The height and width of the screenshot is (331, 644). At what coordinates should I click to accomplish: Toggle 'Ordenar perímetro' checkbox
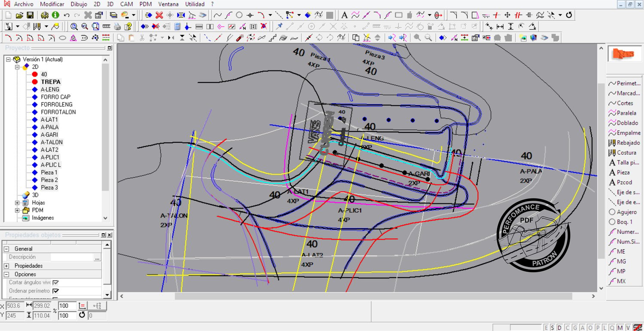(56, 291)
